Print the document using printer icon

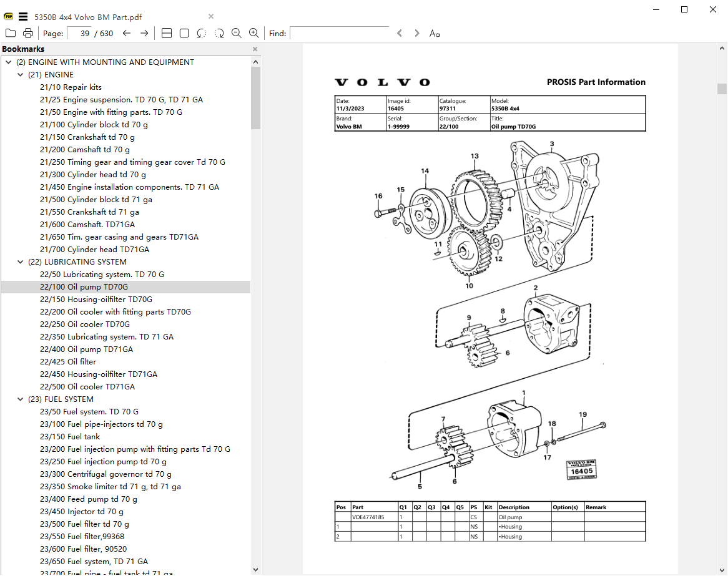tap(28, 33)
